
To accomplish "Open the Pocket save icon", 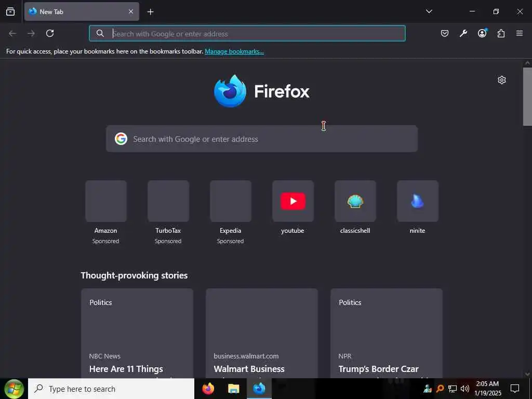I will [445, 33].
